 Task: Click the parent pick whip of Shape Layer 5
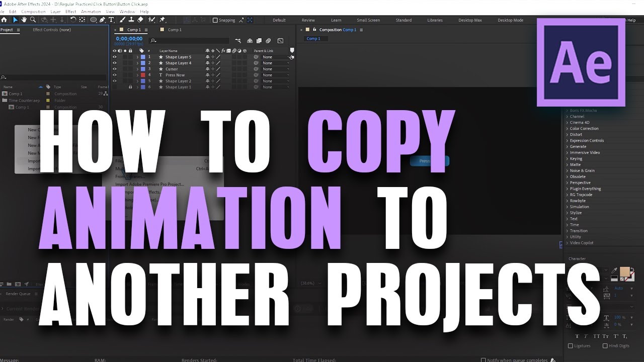pyautogui.click(x=256, y=57)
